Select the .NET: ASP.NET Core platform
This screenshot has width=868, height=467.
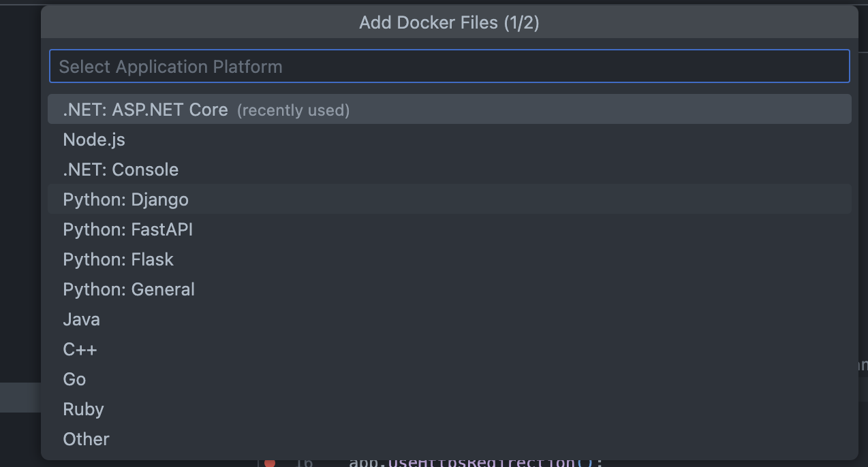[145, 109]
